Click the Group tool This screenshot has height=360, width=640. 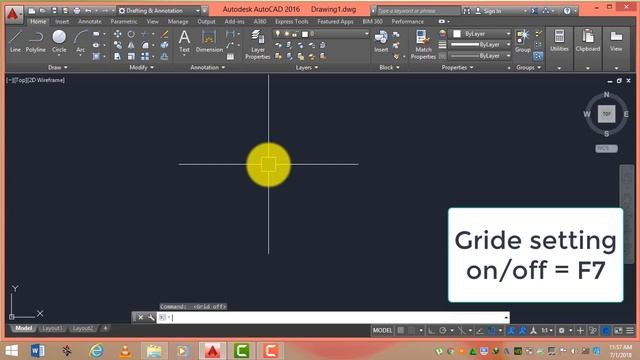point(522,41)
